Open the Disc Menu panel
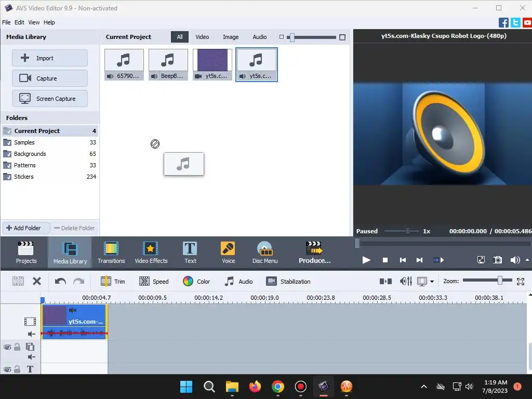The height and width of the screenshot is (399, 532). 265,252
